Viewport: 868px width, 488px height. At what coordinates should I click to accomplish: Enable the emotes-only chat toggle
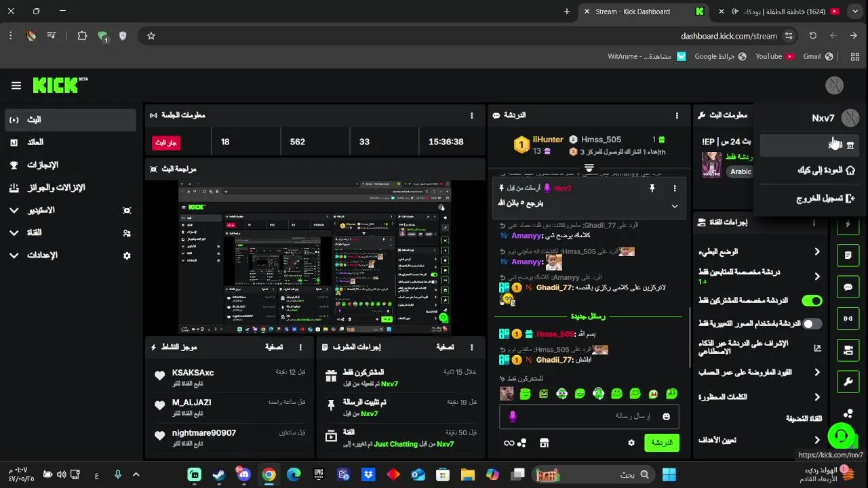812,324
